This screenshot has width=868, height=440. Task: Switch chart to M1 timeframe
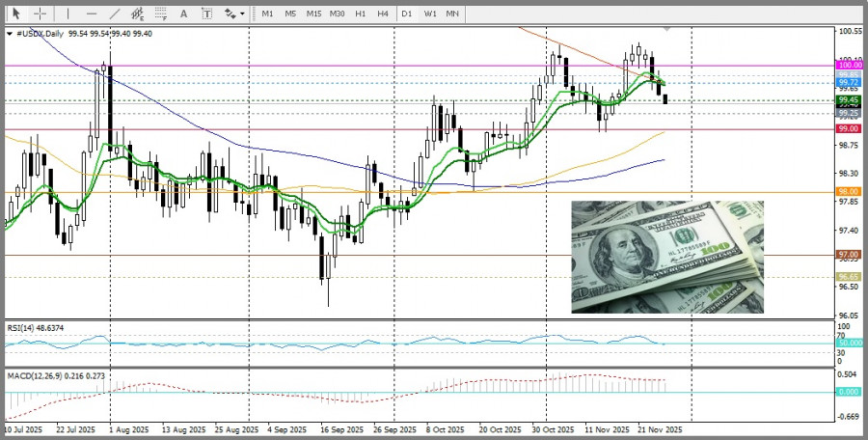(x=267, y=14)
